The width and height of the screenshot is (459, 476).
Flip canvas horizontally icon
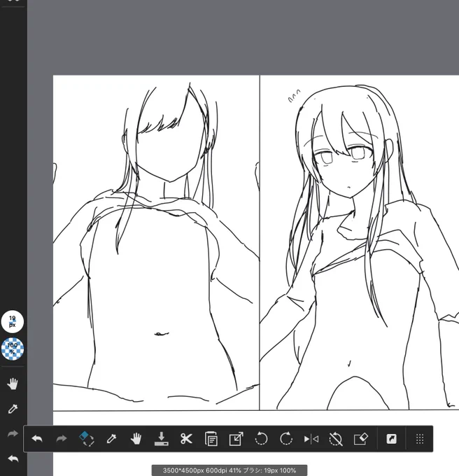tap(311, 439)
